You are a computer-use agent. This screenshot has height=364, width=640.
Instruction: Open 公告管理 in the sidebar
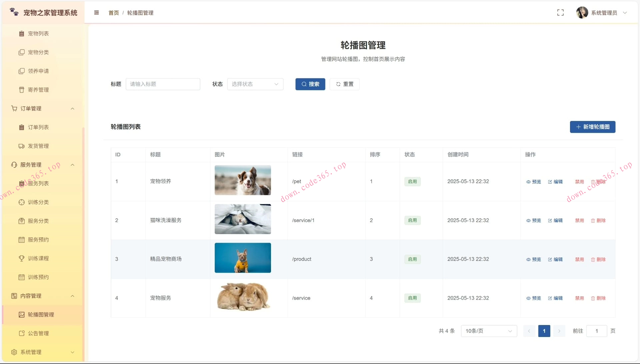coord(38,333)
